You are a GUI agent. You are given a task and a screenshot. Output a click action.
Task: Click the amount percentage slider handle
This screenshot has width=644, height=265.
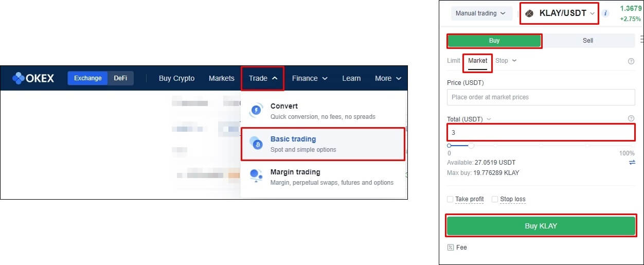[471, 146]
